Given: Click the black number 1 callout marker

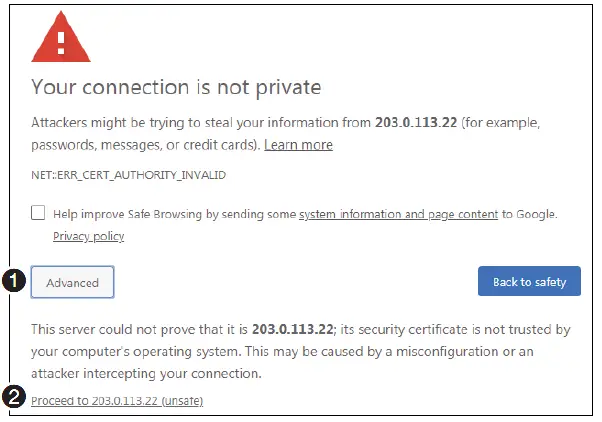Looking at the screenshot, I should pyautogui.click(x=15, y=281).
